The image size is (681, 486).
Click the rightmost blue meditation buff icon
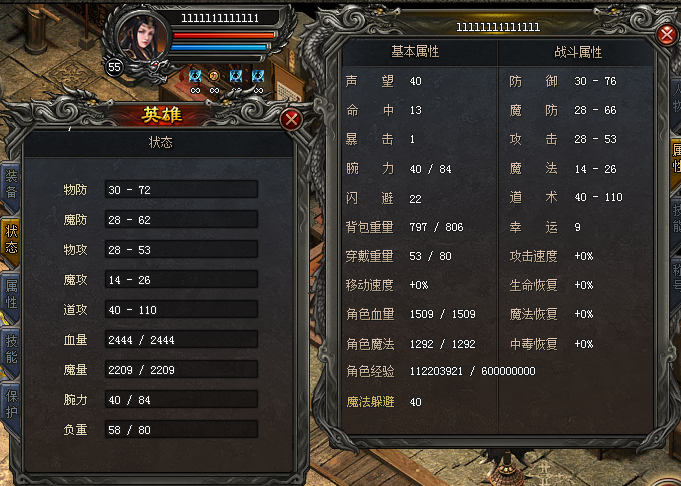coord(258,76)
